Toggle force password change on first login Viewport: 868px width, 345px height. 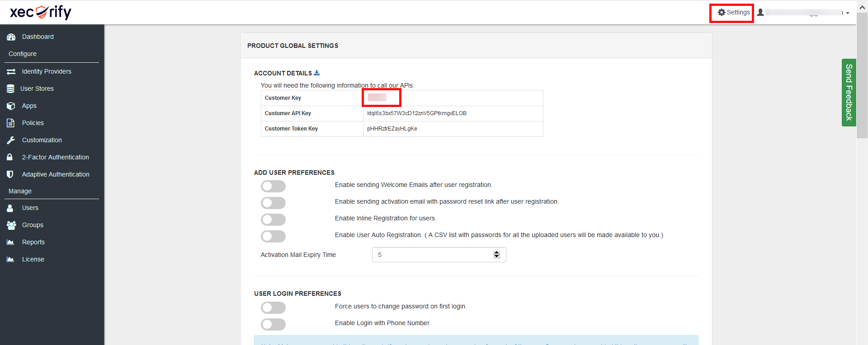tap(273, 308)
